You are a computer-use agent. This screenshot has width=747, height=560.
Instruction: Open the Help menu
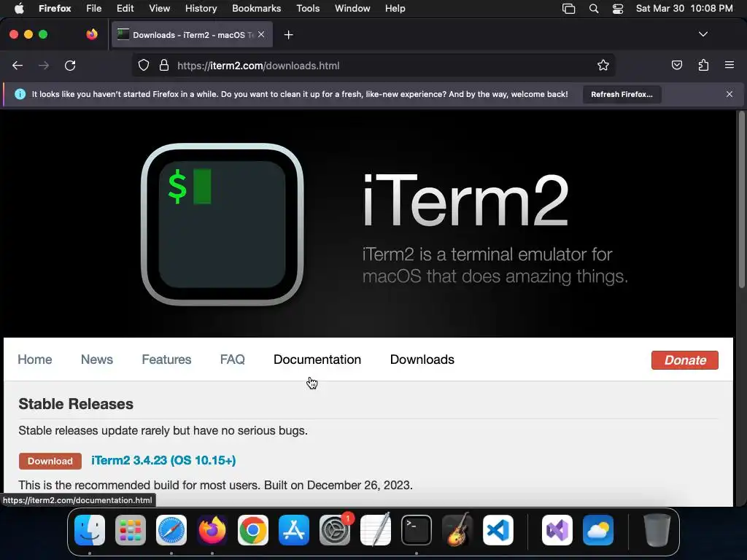[395, 8]
